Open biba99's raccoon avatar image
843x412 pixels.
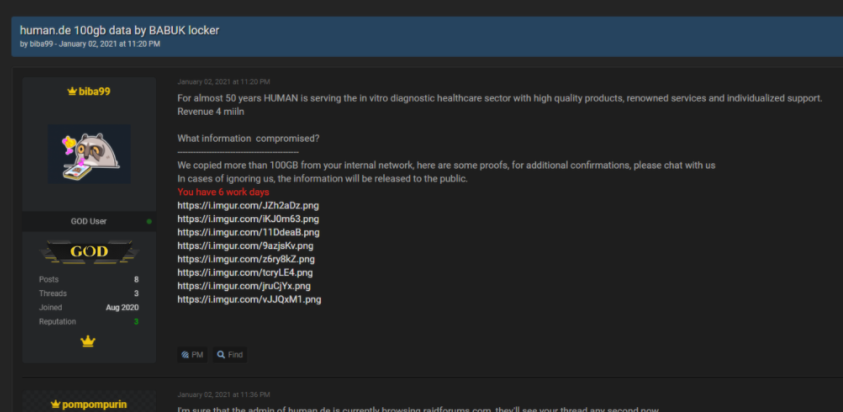tap(89, 154)
